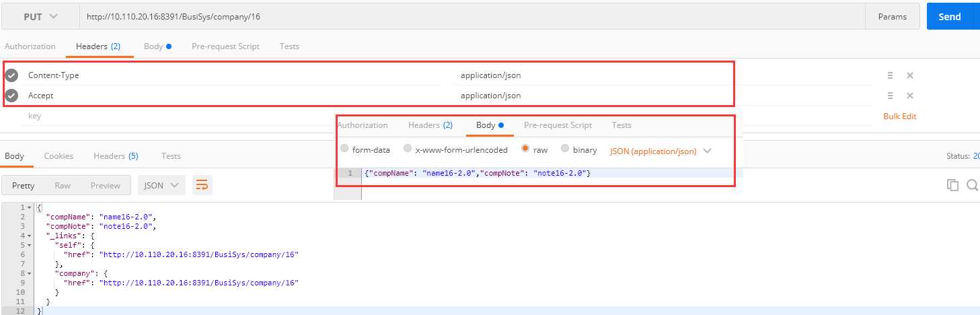
Task: Open the request Body tab
Action: pyautogui.click(x=157, y=46)
